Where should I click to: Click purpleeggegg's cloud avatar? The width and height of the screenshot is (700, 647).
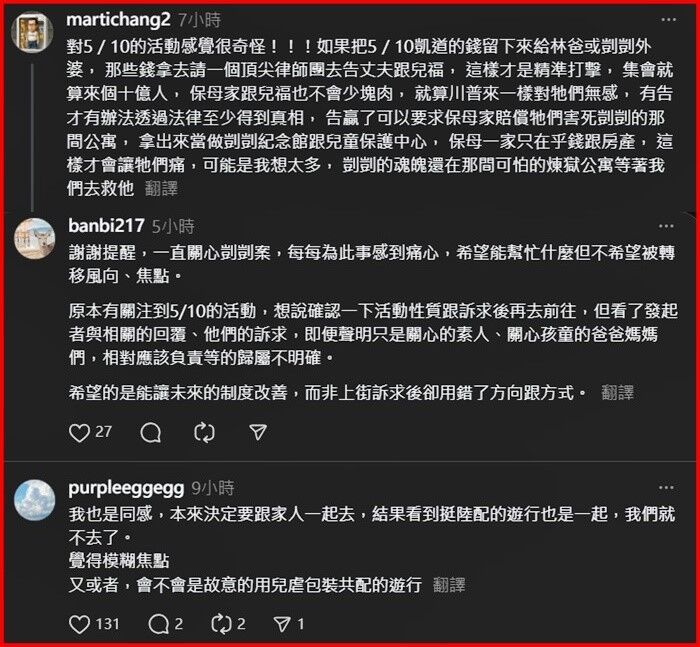coord(35,500)
